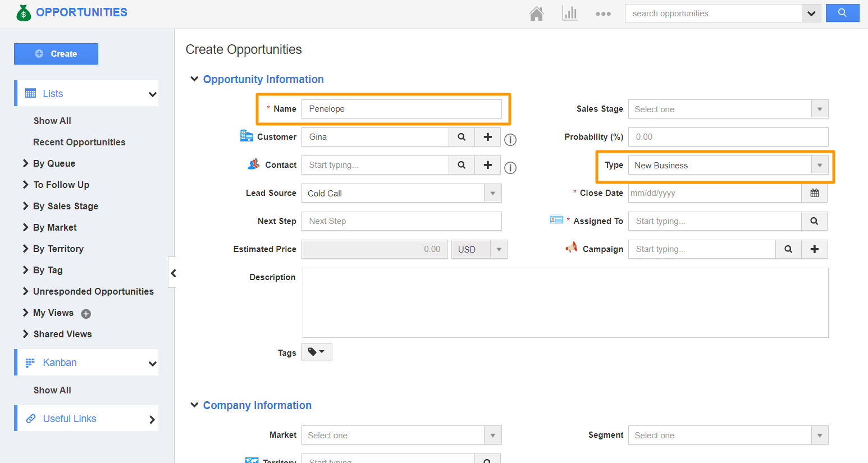This screenshot has height=463, width=868.
Task: Open the reports bar chart icon
Action: click(x=570, y=13)
